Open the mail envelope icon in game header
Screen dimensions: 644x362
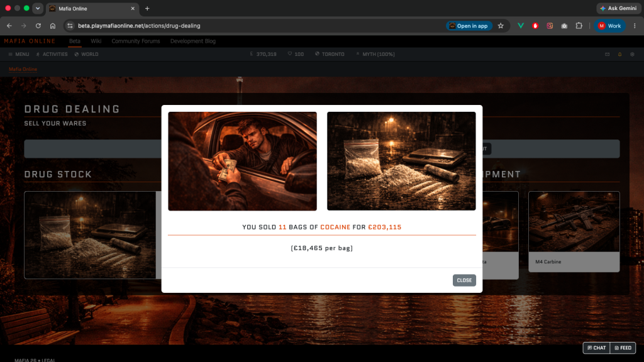[607, 54]
